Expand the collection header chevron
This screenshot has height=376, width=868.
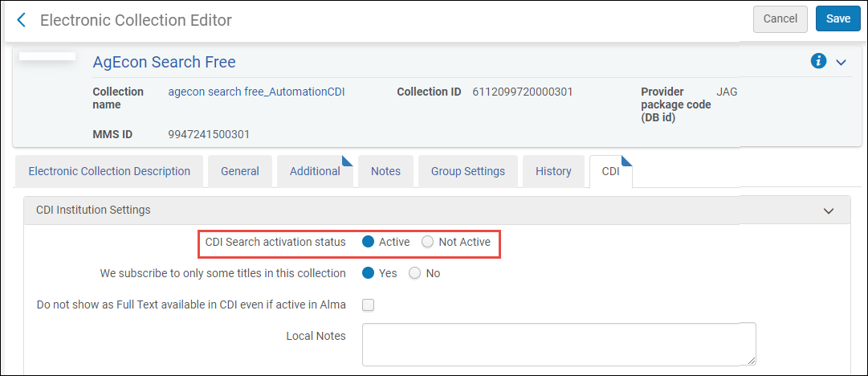pyautogui.click(x=841, y=62)
